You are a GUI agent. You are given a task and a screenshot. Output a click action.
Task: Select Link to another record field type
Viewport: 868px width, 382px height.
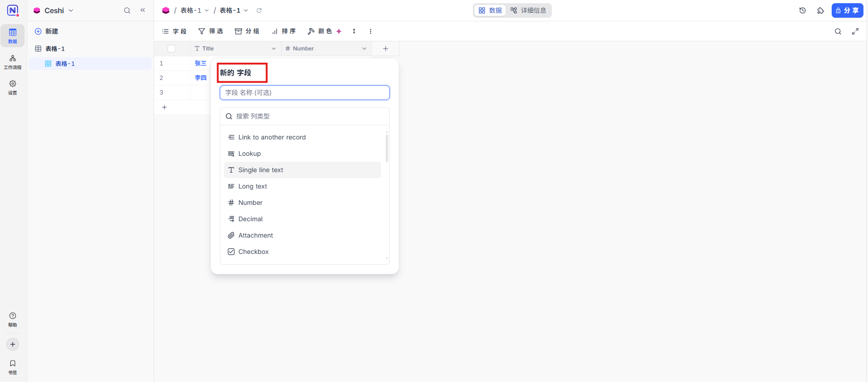click(x=303, y=137)
